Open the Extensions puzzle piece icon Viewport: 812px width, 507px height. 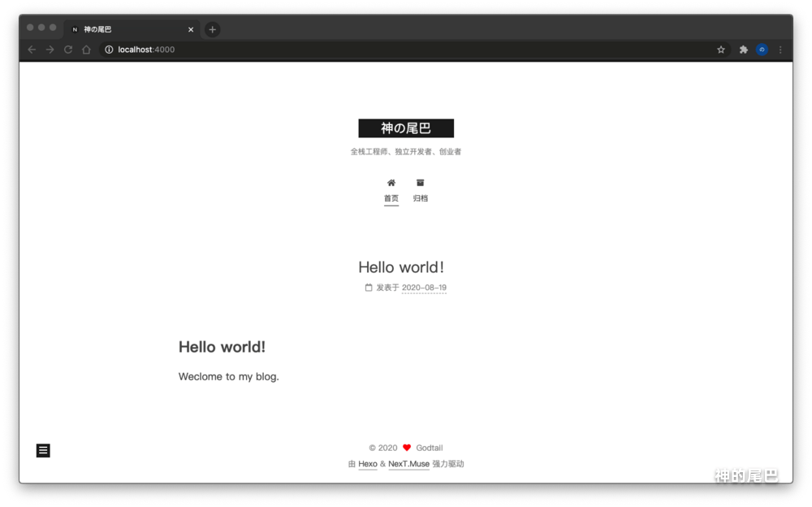(x=743, y=50)
